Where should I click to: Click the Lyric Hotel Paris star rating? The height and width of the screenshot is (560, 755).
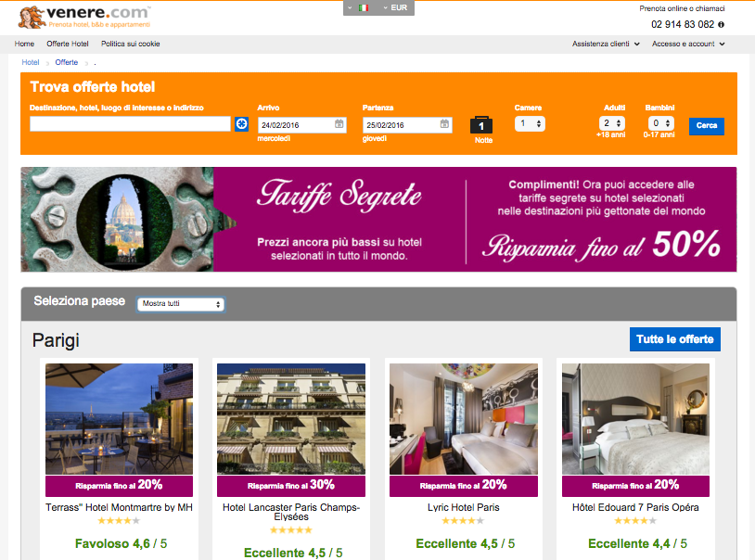[463, 520]
